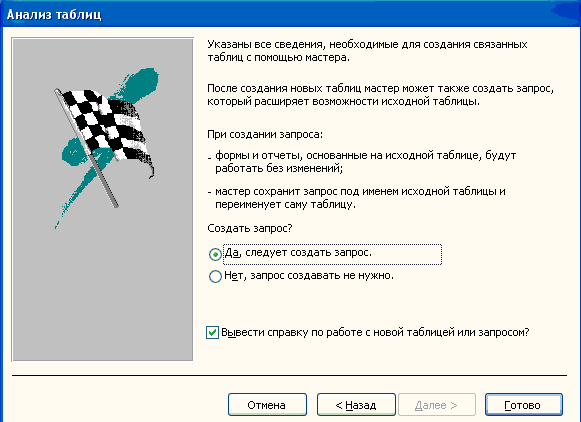
Task: Click text "После создания новых таблиц" paragraph
Action: point(381,94)
